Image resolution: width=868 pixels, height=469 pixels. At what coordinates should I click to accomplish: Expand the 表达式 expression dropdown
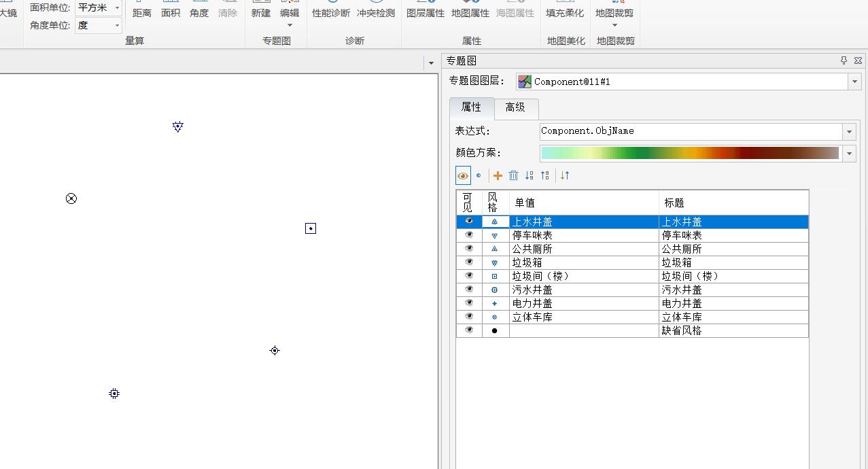(849, 131)
